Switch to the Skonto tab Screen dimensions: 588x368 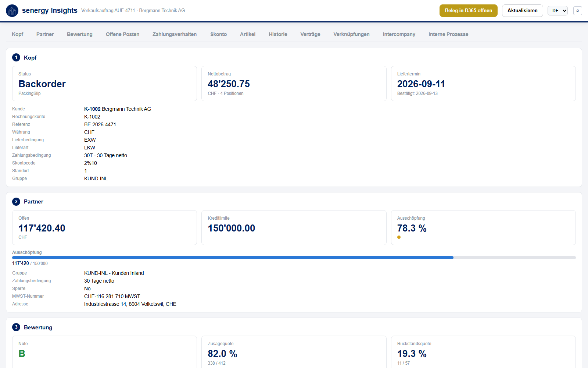pyautogui.click(x=218, y=34)
